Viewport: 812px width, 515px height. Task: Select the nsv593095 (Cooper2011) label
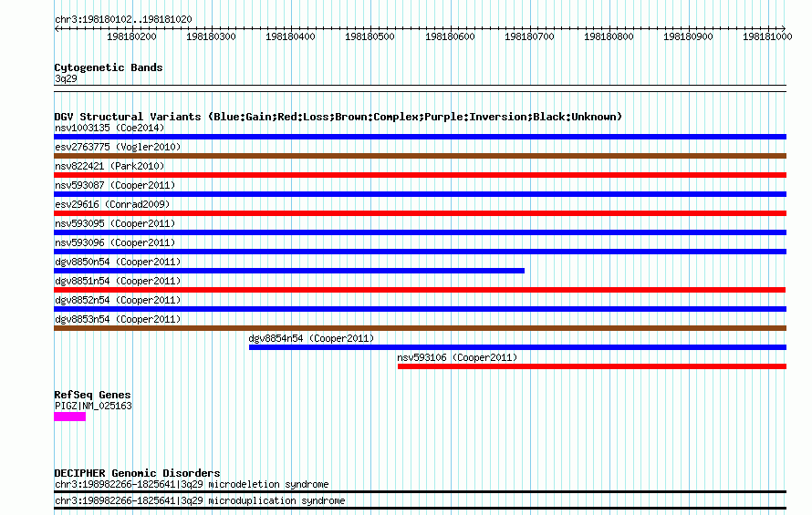pyautogui.click(x=115, y=223)
